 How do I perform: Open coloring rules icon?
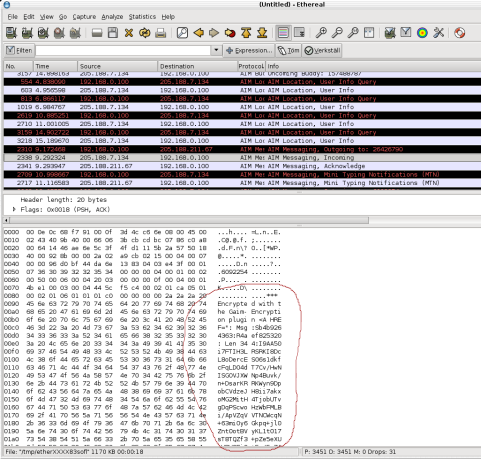click(422, 33)
